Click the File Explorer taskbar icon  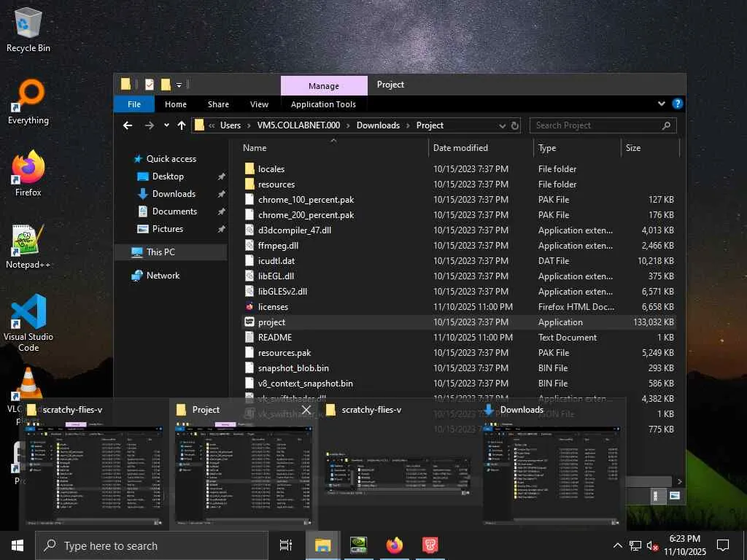point(322,545)
